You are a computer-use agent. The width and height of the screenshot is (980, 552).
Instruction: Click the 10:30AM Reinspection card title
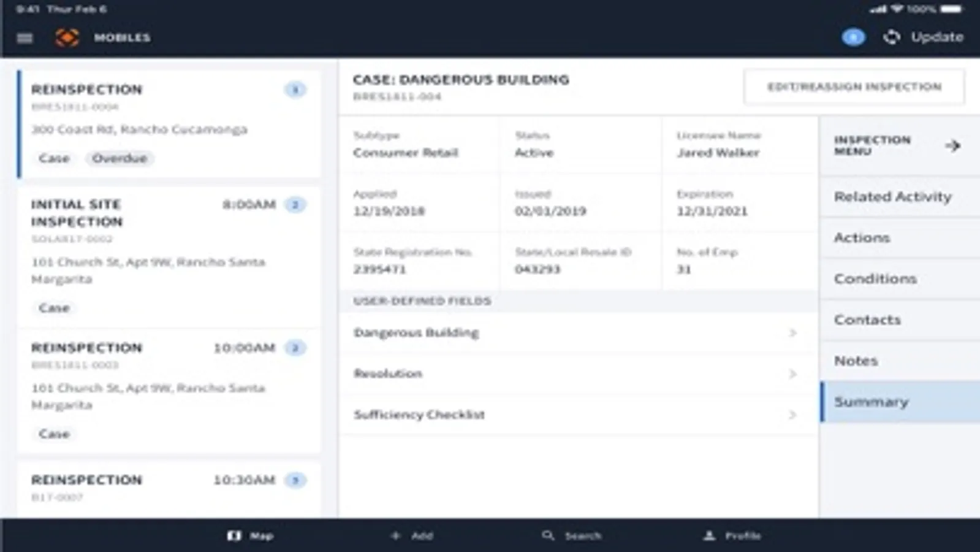(86, 480)
